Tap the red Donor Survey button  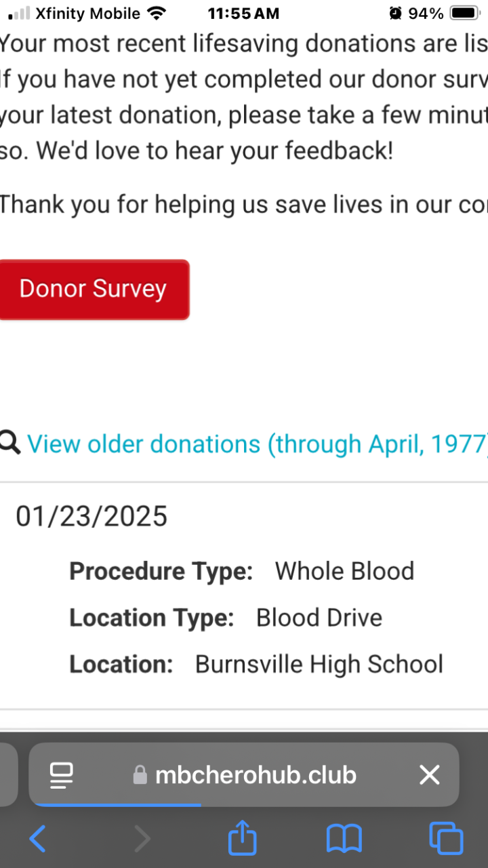94,289
